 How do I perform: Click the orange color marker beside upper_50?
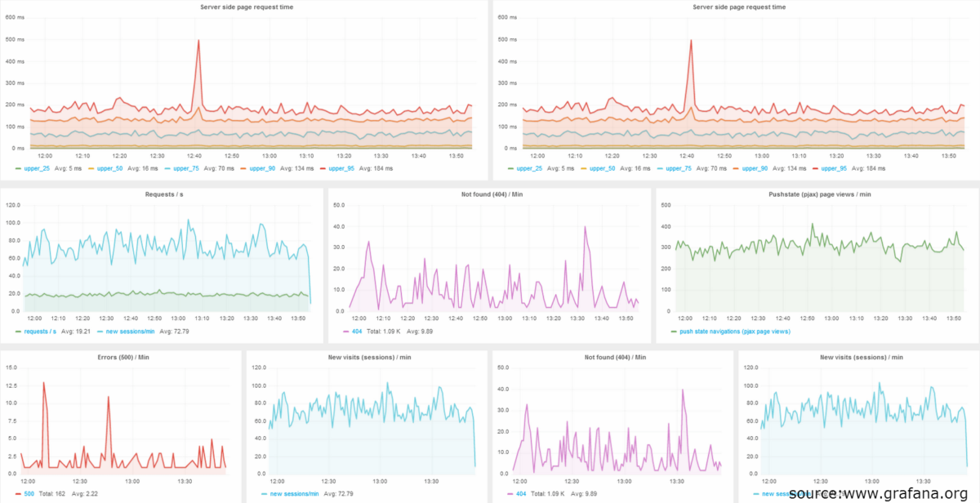point(91,167)
